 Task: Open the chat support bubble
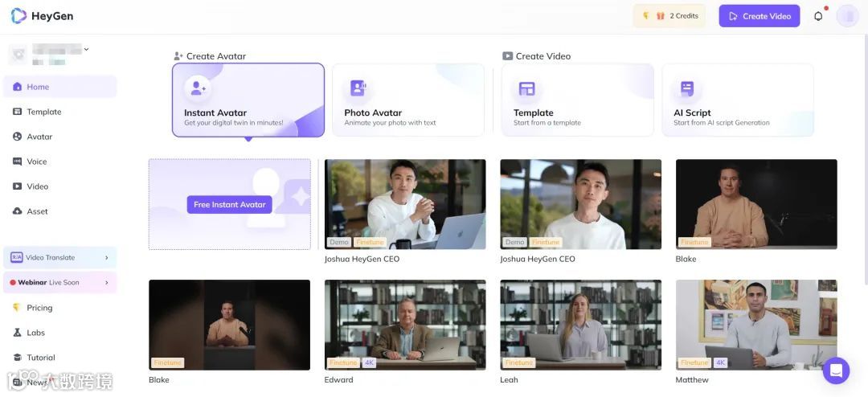(836, 370)
